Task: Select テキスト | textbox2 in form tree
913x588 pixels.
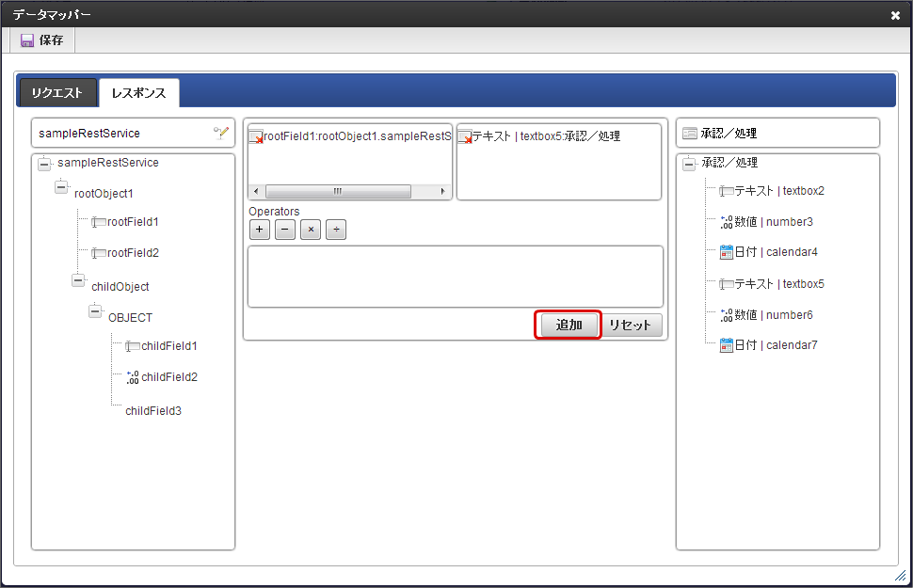Action: (779, 191)
